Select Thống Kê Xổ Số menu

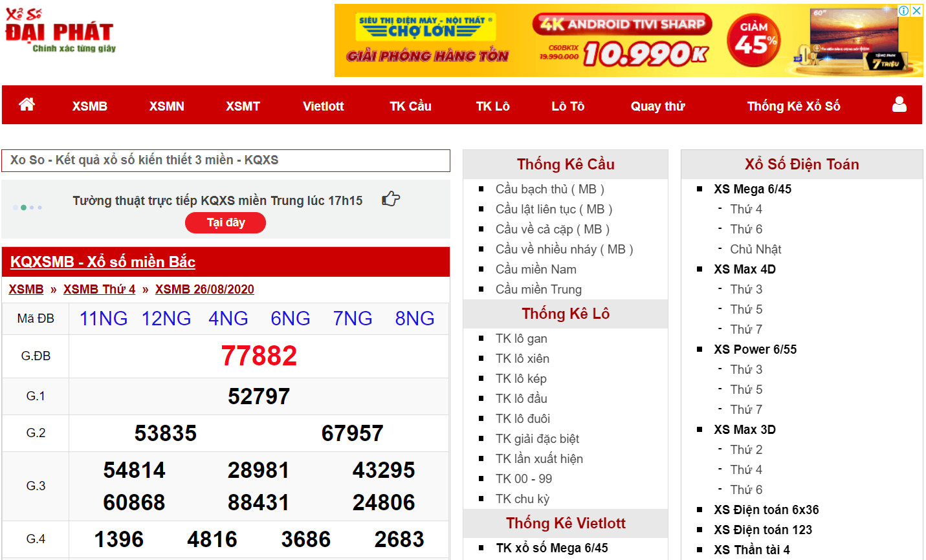click(793, 106)
